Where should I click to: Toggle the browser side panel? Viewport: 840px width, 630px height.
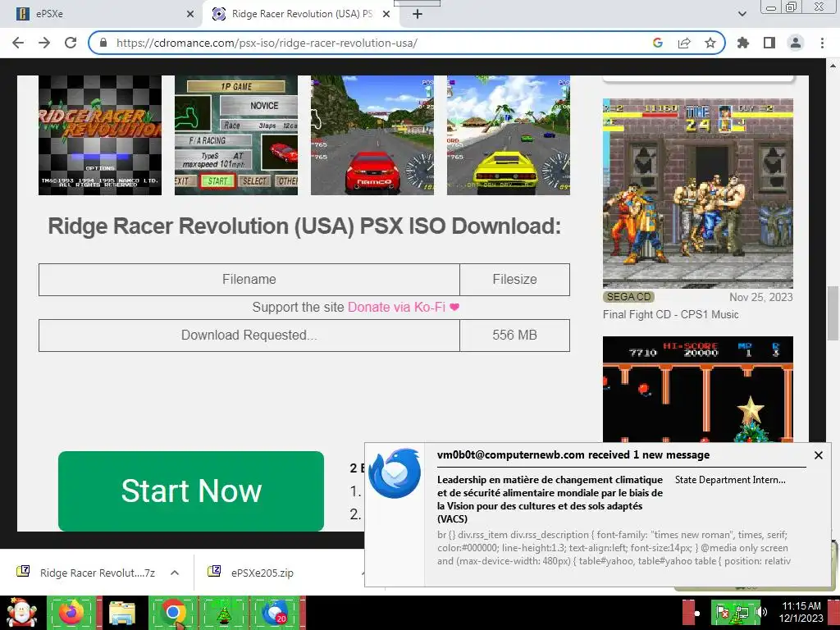click(769, 43)
